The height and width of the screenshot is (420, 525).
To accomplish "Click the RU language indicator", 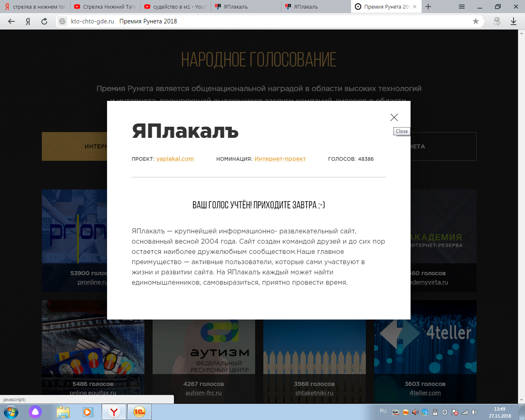I will (383, 411).
